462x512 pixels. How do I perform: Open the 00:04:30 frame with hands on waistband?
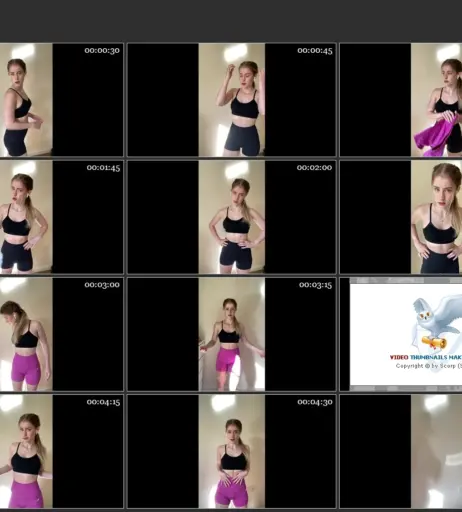[x=232, y=452]
